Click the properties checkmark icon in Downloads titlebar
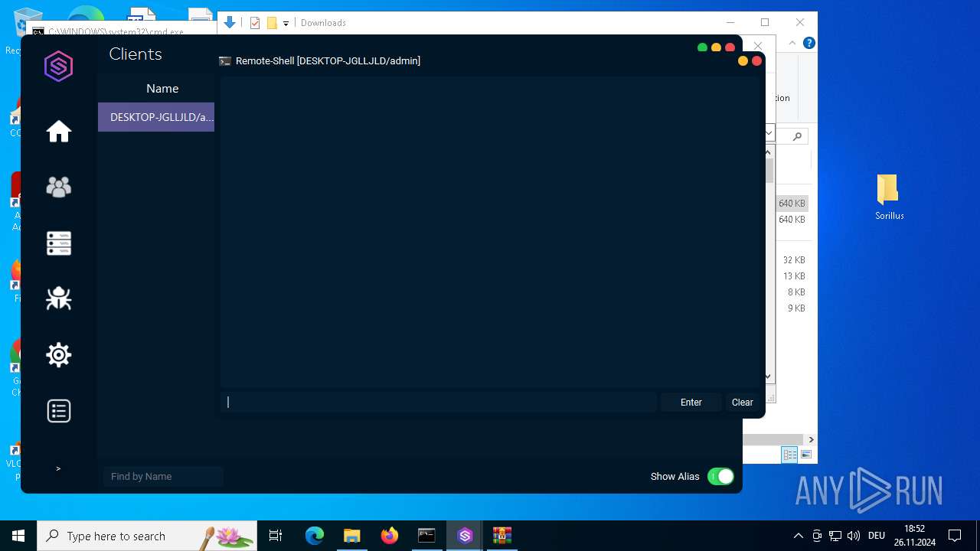Screen dimensions: 980x551 point(255,23)
